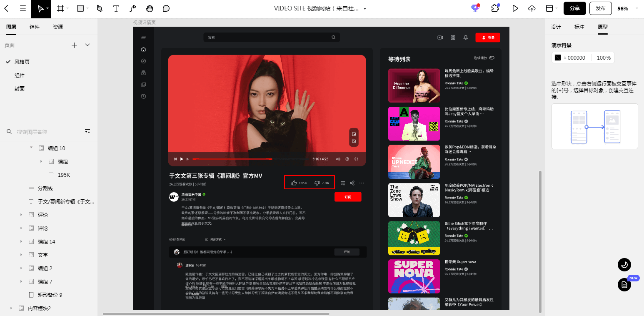Select the Hear the Difference thumbnail
Screen dimensions: 644x316
coord(414,85)
